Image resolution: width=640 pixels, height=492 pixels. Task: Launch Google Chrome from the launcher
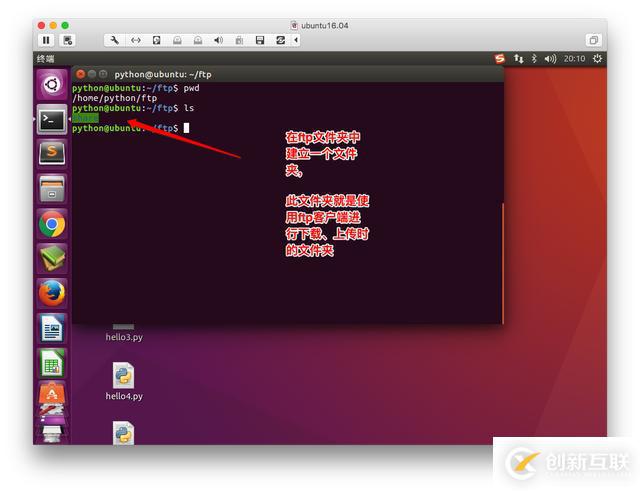(52, 224)
